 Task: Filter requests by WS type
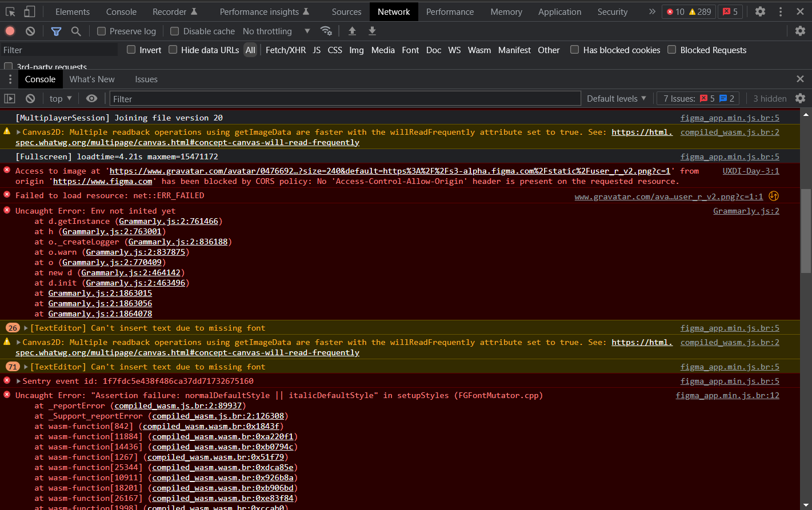click(x=454, y=50)
